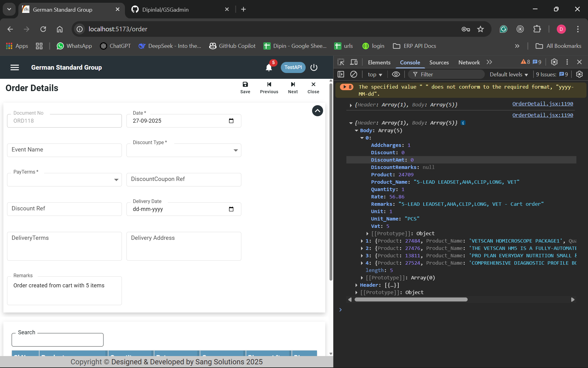This screenshot has height=368, width=588.
Task: Toggle device toolbar in DevTools
Action: tap(354, 62)
